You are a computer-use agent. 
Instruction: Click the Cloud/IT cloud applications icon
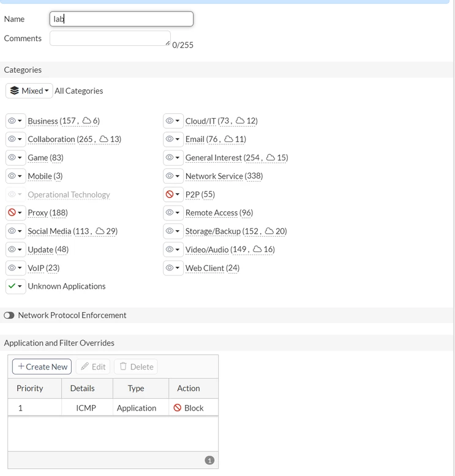coord(240,120)
